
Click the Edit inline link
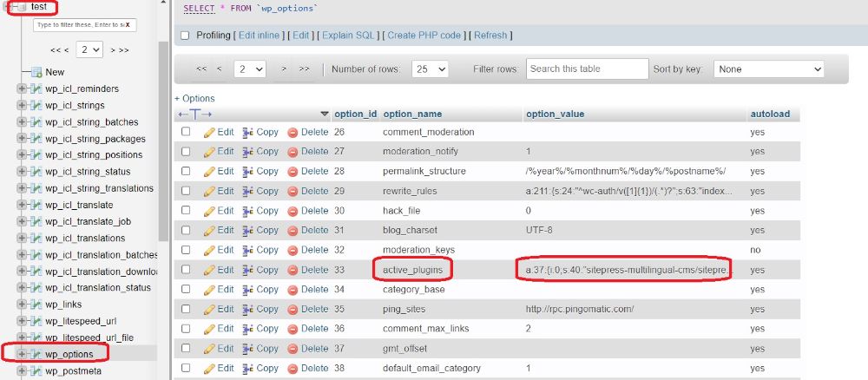click(259, 36)
